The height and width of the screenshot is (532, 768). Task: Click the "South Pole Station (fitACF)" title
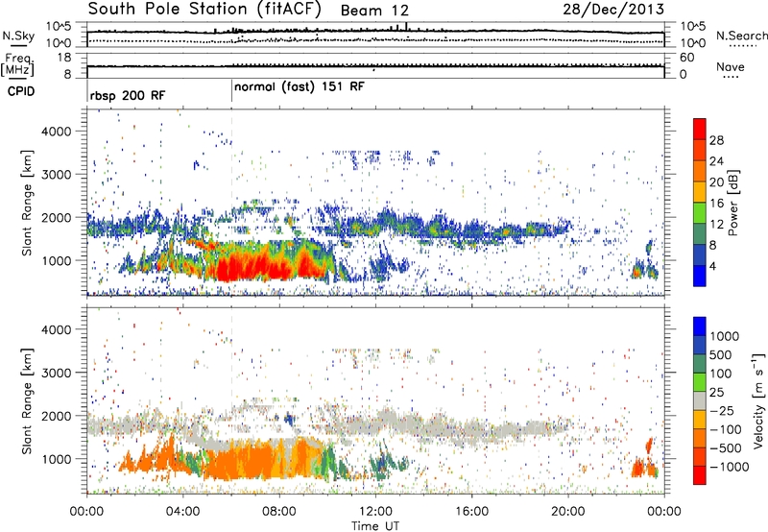(204, 10)
